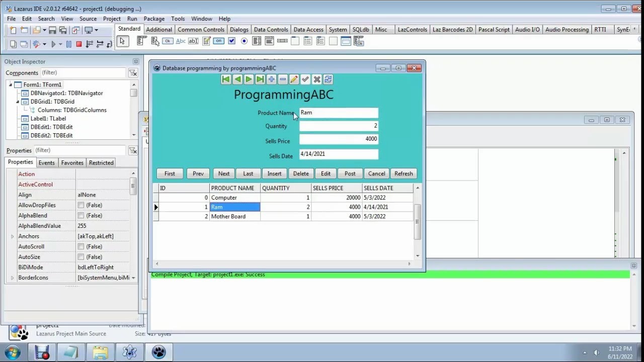Click the Delete button on the form
This screenshot has height=362, width=644.
point(301,173)
